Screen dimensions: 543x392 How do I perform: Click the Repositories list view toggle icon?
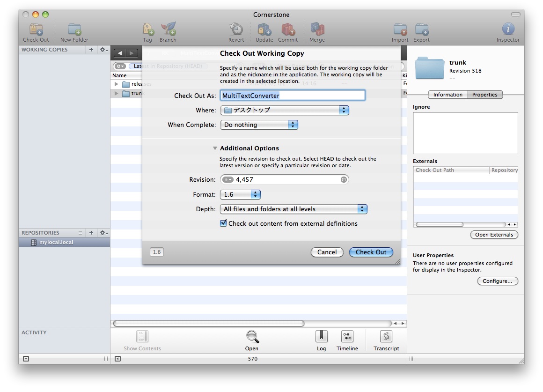click(x=81, y=233)
